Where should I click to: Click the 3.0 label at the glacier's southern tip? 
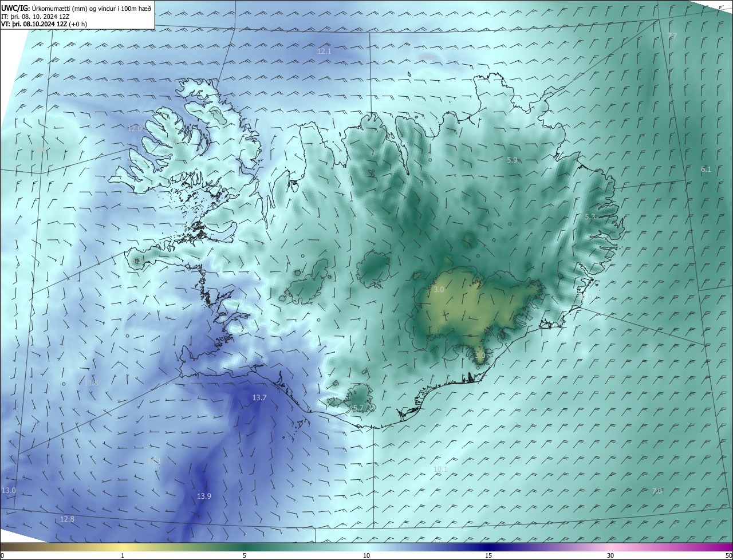pos(480,356)
